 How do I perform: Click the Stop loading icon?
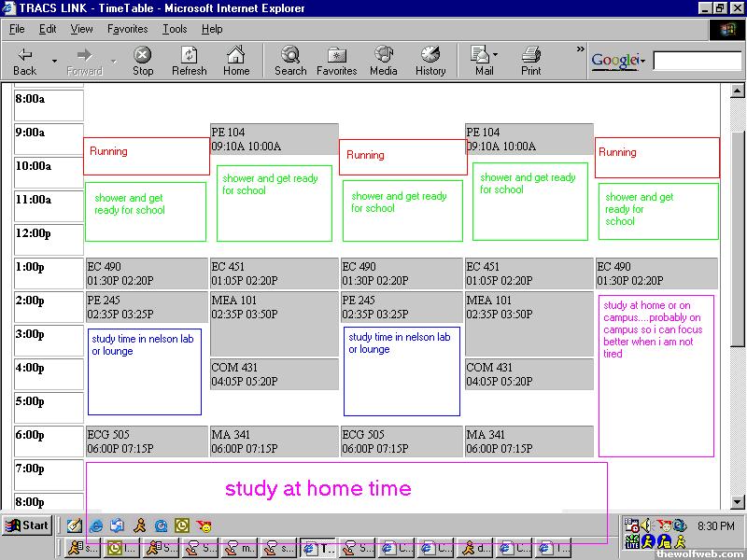click(x=143, y=61)
